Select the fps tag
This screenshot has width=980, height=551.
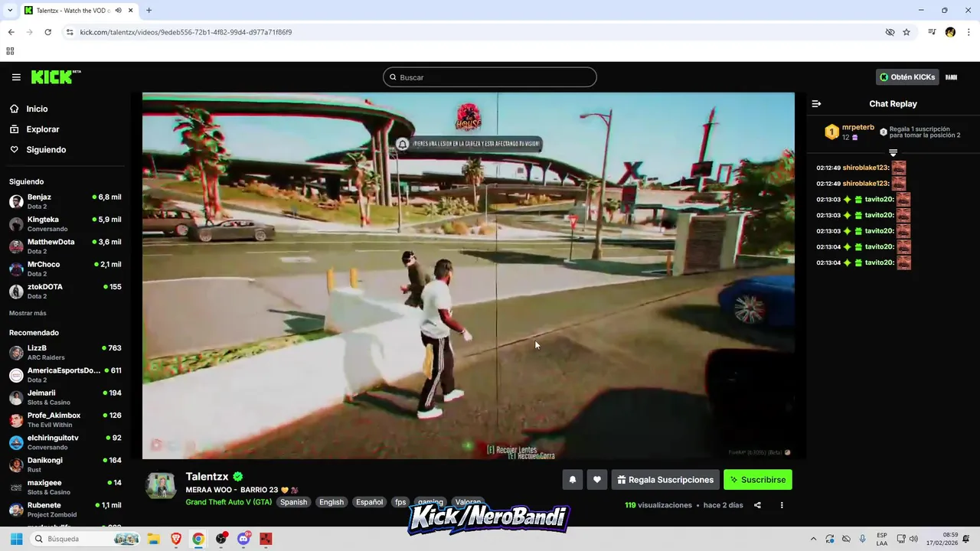400,502
